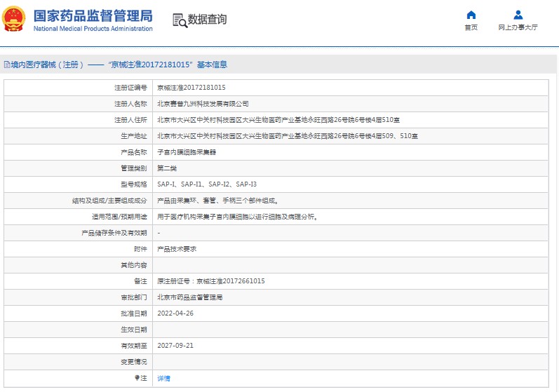Click the 产品技术要求 attachment text
559x392 pixels.
coord(176,249)
